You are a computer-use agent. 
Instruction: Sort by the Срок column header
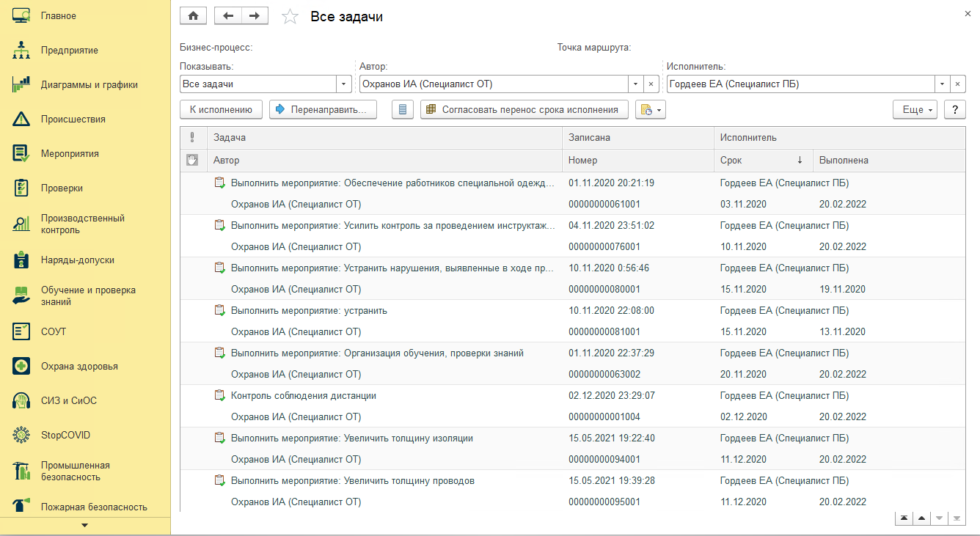(x=763, y=160)
